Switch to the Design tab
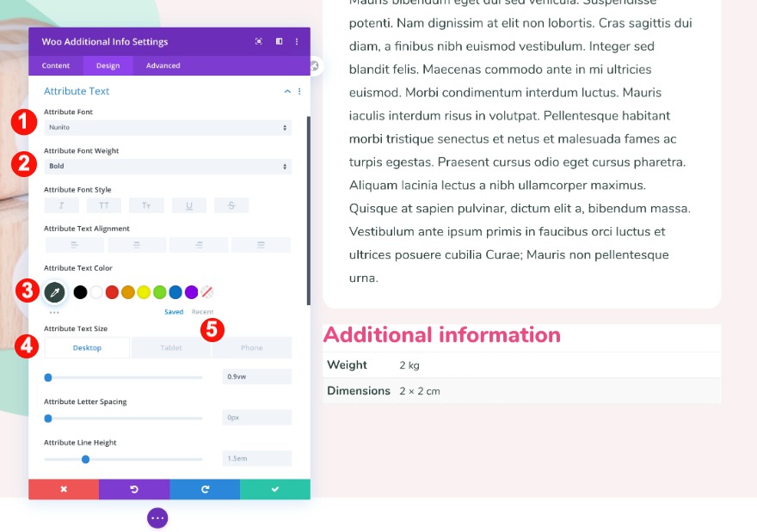The image size is (757, 532). [108, 65]
